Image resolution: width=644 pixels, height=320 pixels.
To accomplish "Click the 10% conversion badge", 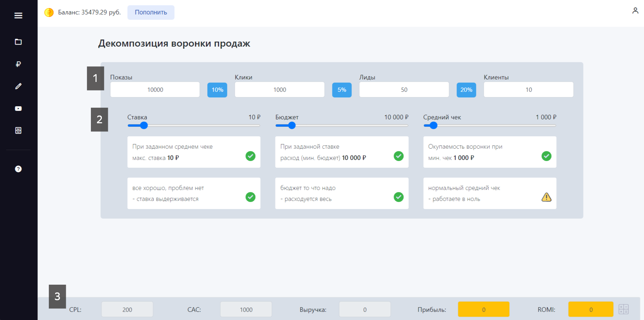I will (217, 90).
